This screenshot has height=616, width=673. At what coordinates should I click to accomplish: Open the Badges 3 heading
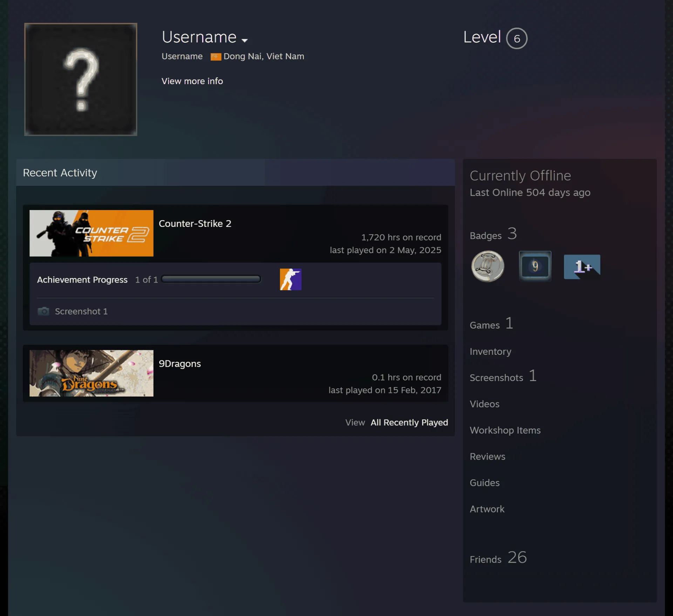[493, 234]
